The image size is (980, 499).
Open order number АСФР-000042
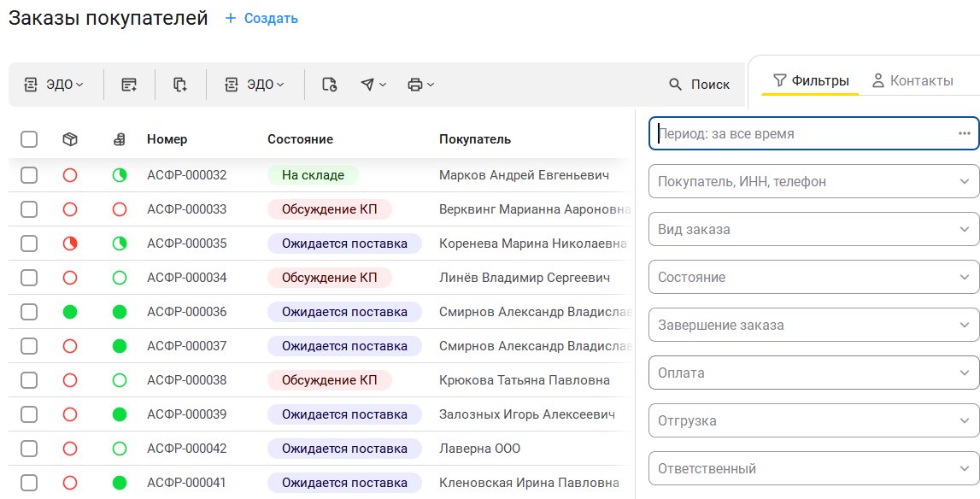187,449
